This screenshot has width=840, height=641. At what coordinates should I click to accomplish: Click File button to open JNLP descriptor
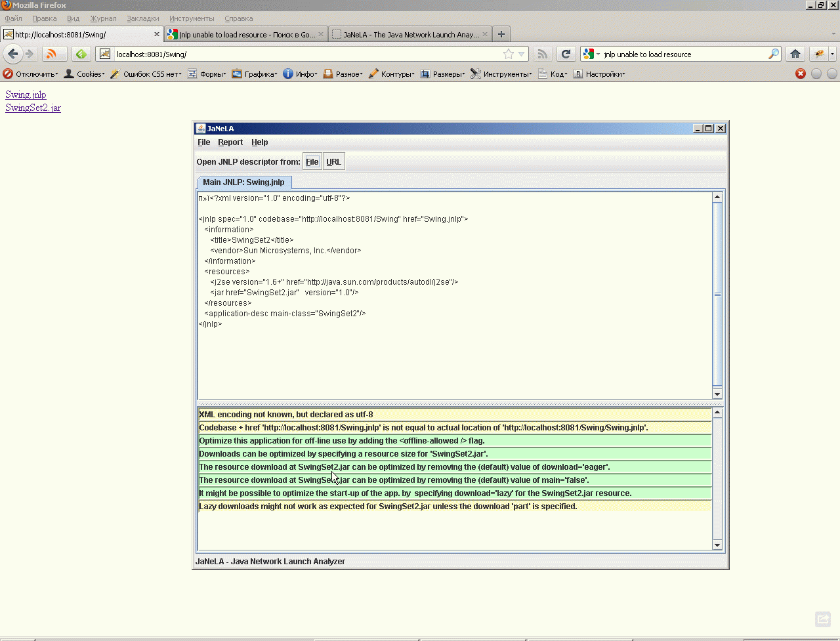312,161
